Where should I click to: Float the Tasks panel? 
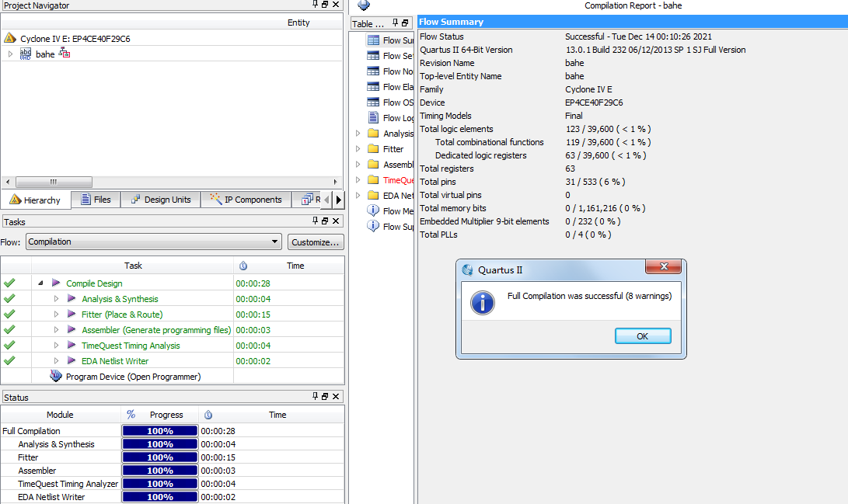(325, 221)
